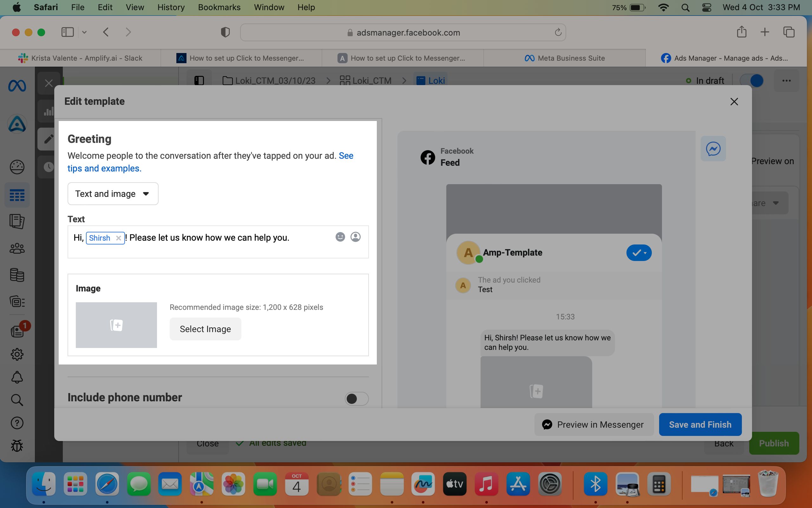Image resolution: width=812 pixels, height=508 pixels.
Task: Click into the greeting Text input field
Action: pos(218,242)
